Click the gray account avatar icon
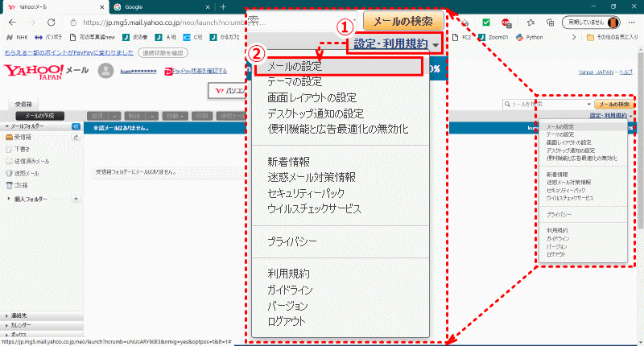The width and height of the screenshot is (644, 346). (x=105, y=71)
